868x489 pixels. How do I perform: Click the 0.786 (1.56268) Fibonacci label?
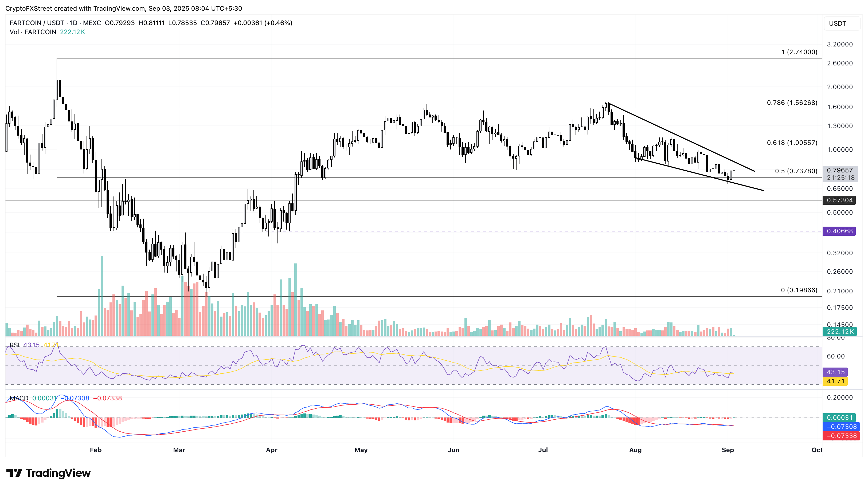[792, 103]
